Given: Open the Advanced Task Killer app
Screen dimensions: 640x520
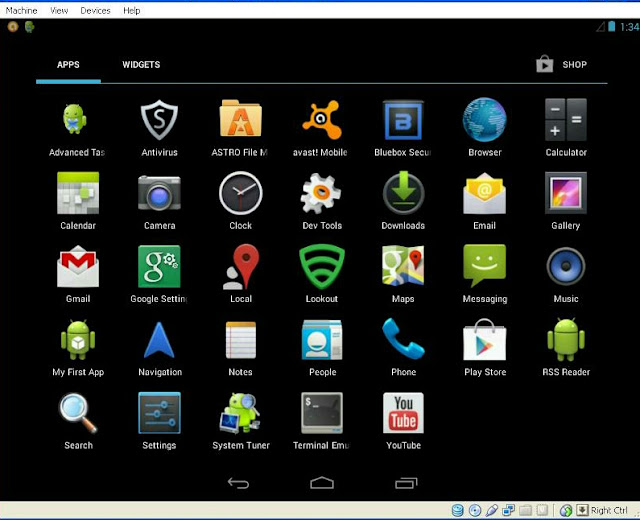Looking at the screenshot, I should [77, 129].
